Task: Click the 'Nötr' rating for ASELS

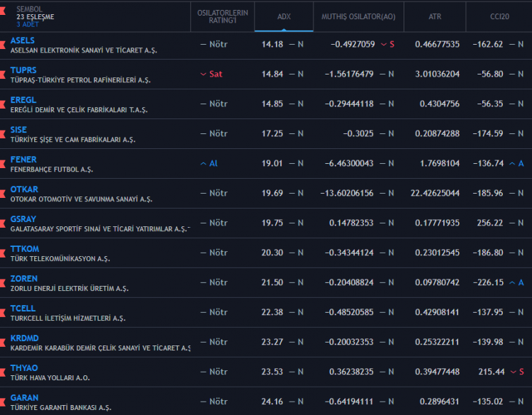Action: coord(214,45)
